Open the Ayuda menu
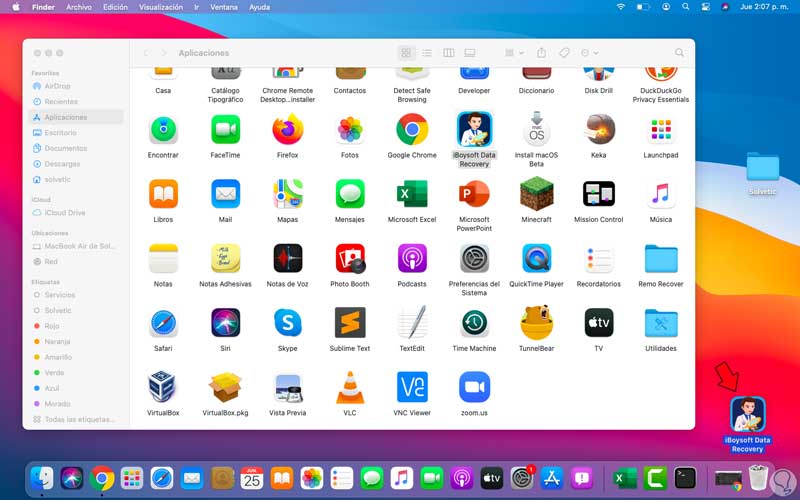Image resolution: width=800 pixels, height=500 pixels. coord(260,7)
